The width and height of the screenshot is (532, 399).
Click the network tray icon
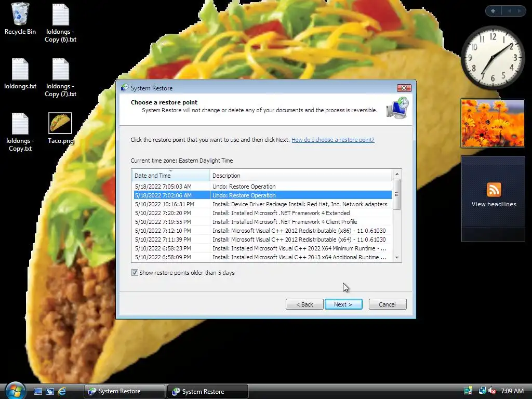pyautogui.click(x=482, y=391)
